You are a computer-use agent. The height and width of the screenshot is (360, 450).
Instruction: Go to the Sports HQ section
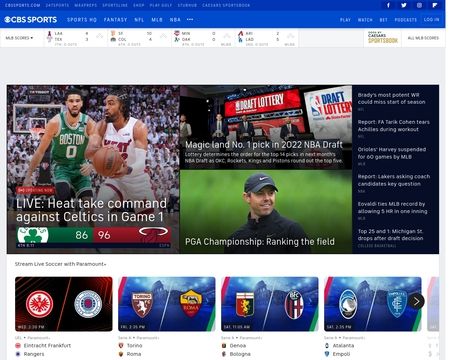coord(82,20)
